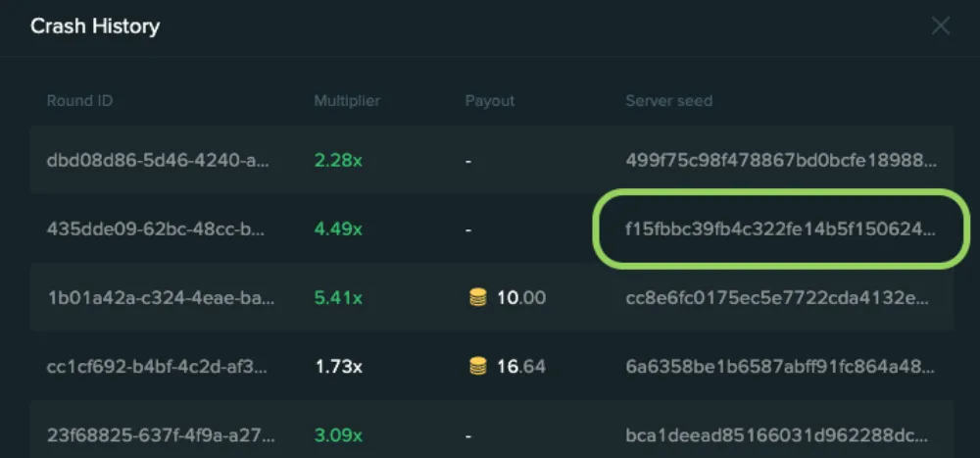Click the 5.41x multiplier value
This screenshot has height=458, width=980.
click(x=338, y=298)
